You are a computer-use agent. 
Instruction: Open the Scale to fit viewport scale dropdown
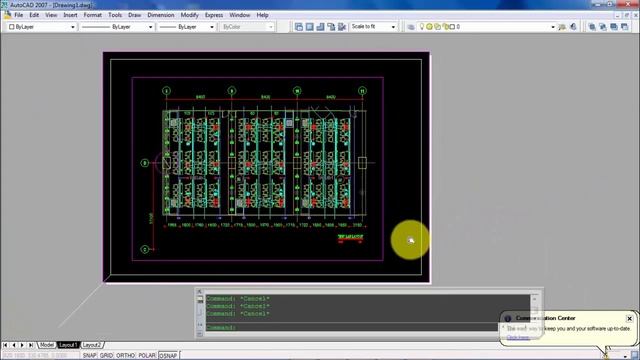click(373, 27)
